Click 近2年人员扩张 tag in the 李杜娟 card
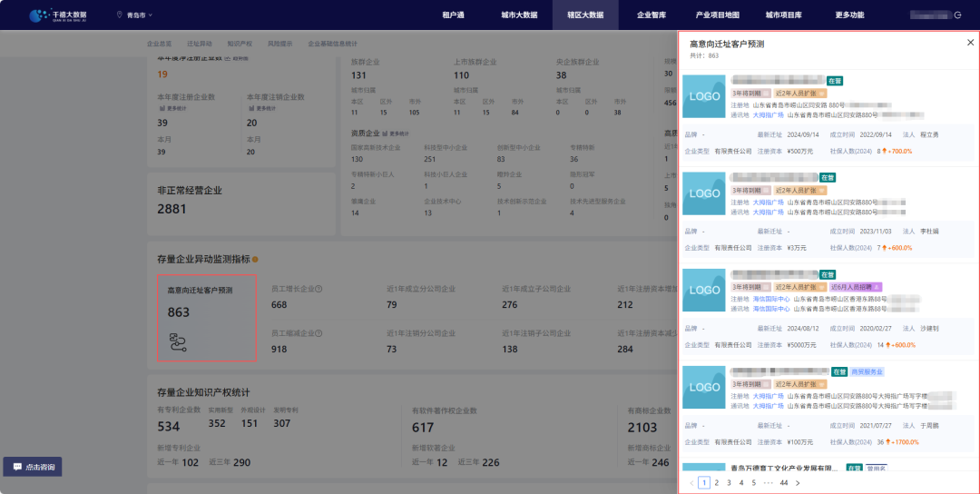The height and width of the screenshot is (494, 980). click(800, 190)
